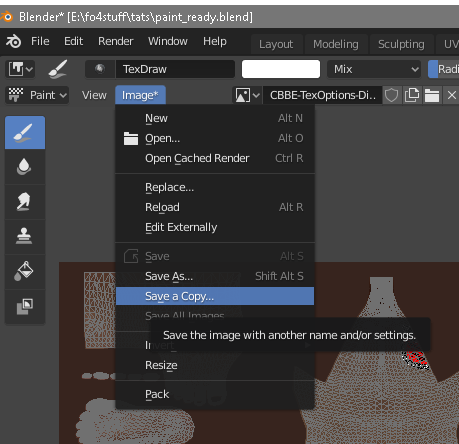Click the TexDraw brush name field
Image resolution: width=459 pixels, height=444 pixels.
pos(175,69)
